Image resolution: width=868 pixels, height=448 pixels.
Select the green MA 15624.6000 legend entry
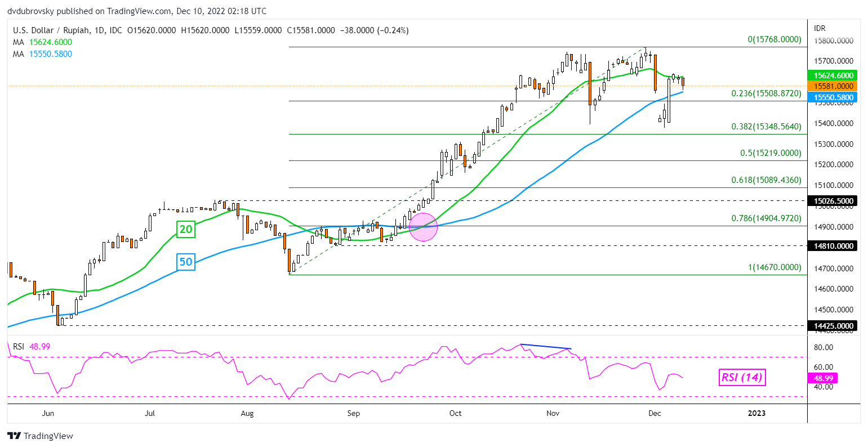pos(43,42)
